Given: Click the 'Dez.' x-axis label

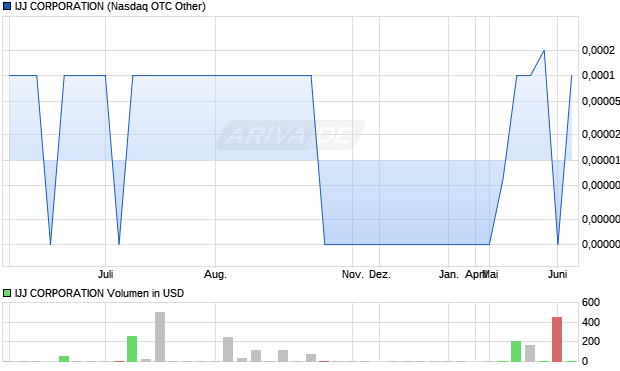Looking at the screenshot, I should [380, 274].
